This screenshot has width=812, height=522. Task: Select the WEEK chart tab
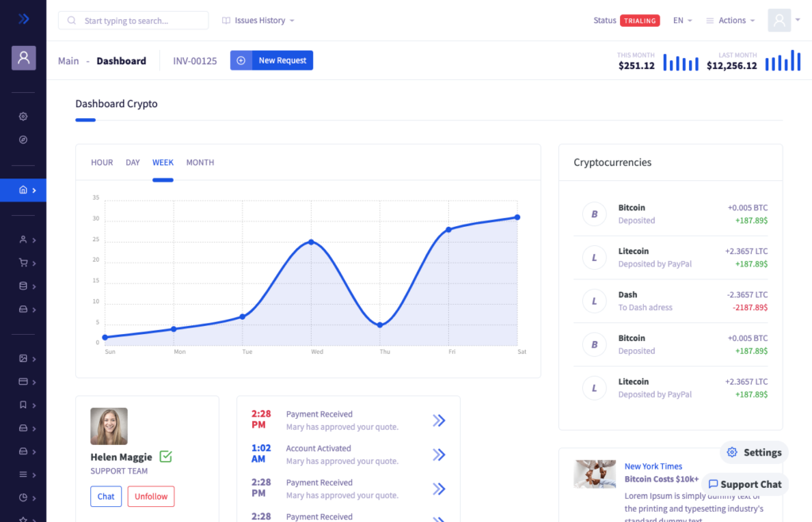(x=163, y=163)
